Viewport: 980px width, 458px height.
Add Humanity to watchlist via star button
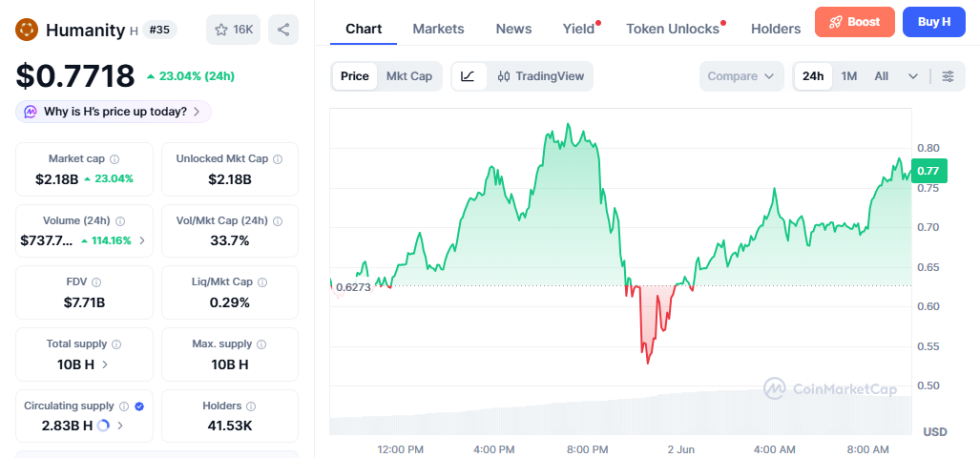tap(234, 30)
